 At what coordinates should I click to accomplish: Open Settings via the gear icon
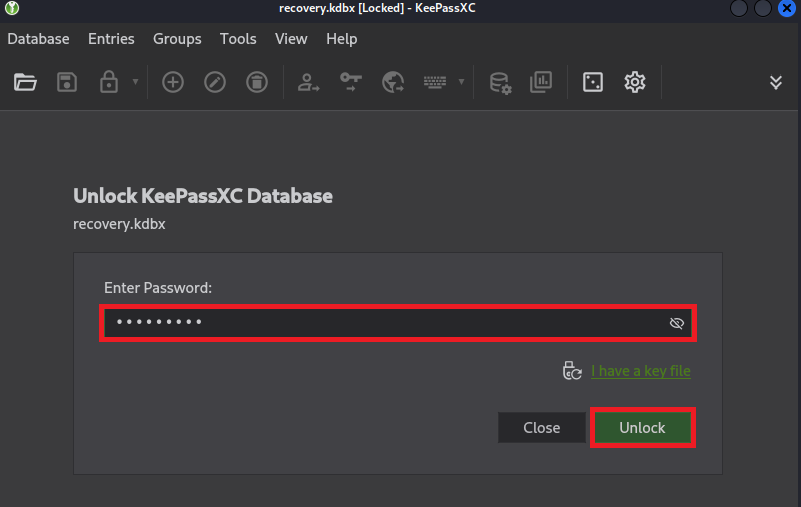pyautogui.click(x=635, y=82)
